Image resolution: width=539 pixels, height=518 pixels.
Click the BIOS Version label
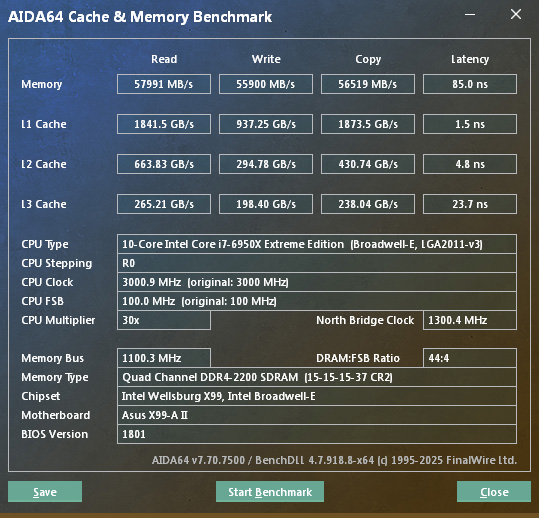click(x=54, y=434)
